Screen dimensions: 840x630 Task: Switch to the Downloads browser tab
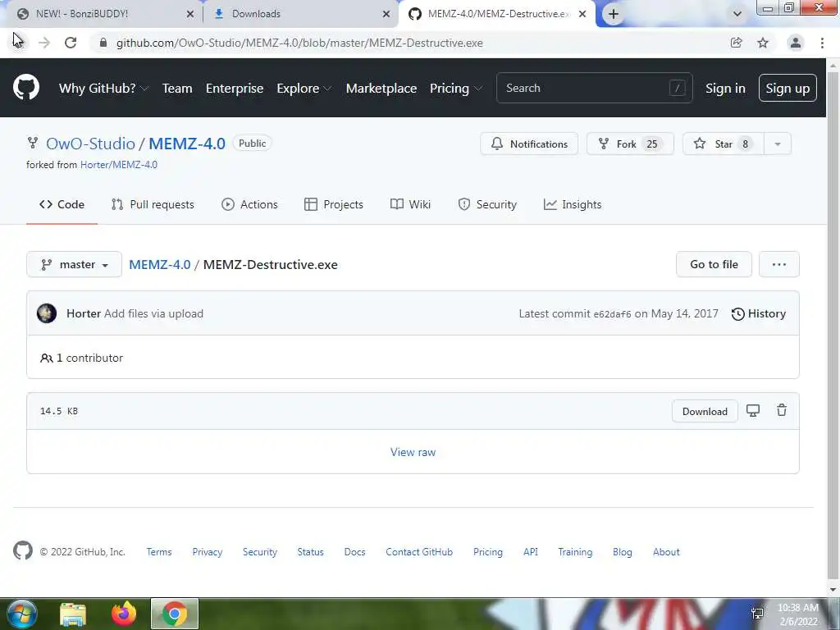[300, 14]
